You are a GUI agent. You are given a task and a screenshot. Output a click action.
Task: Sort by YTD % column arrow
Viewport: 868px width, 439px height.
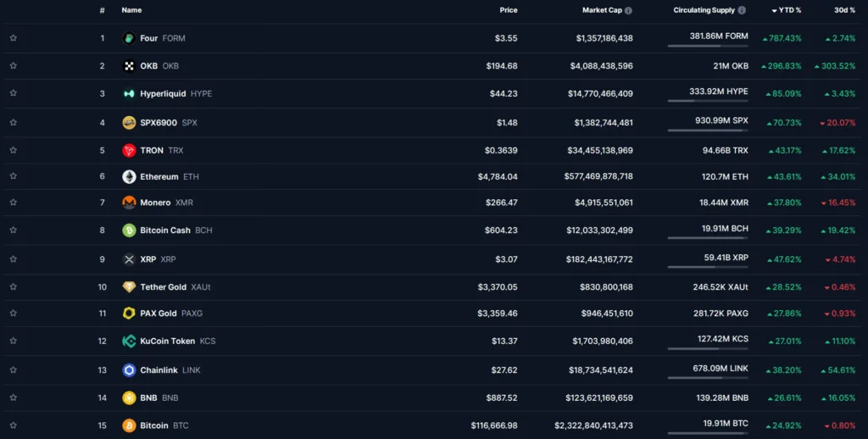pos(774,11)
